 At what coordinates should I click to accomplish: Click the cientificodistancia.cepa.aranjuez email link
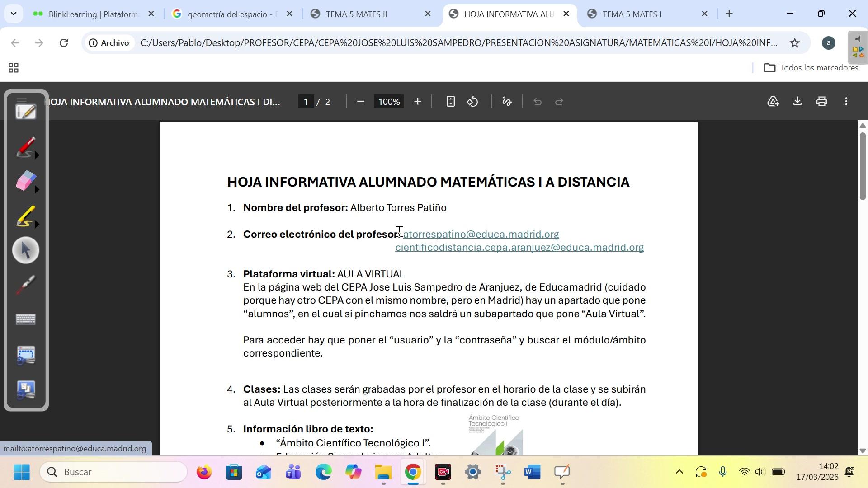coord(519,248)
